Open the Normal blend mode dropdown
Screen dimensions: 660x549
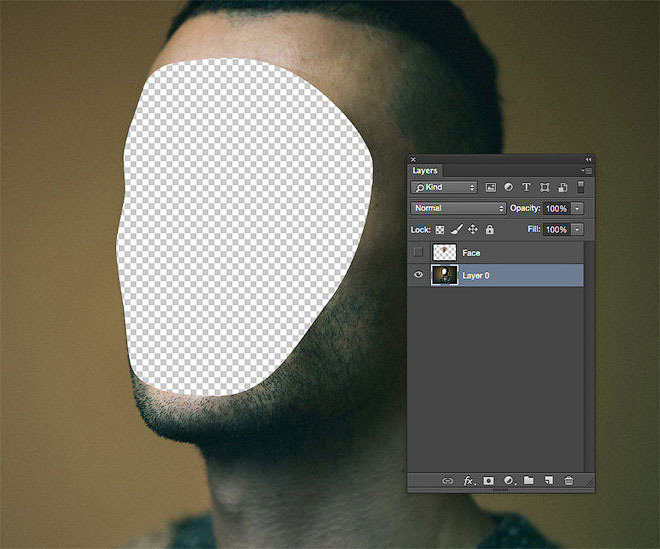(x=458, y=208)
